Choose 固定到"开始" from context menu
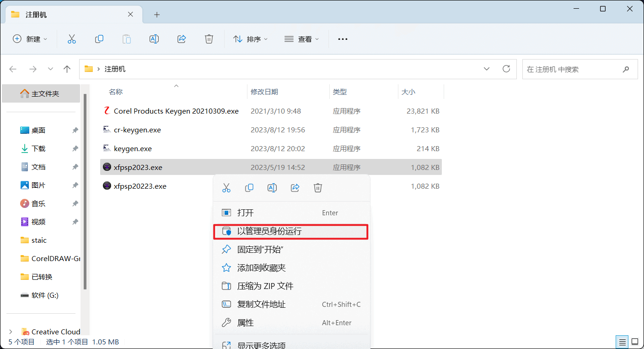Viewport: 644px width, 349px height. [x=291, y=249]
